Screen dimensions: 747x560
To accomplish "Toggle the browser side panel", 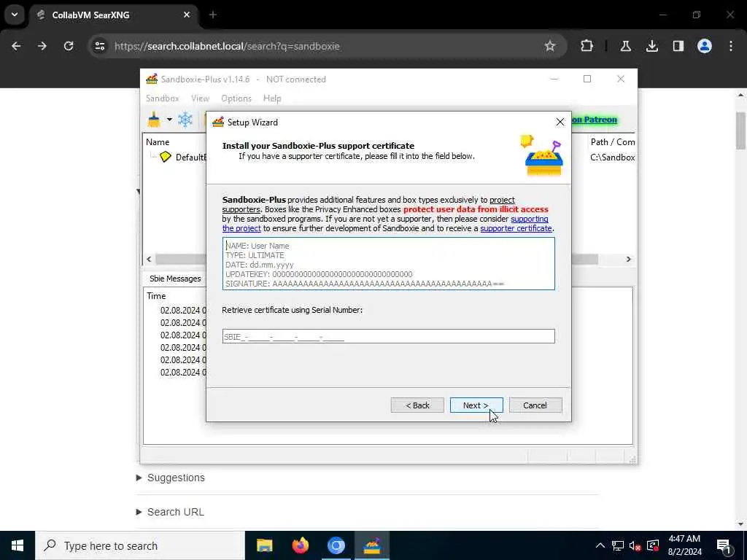I will [678, 46].
